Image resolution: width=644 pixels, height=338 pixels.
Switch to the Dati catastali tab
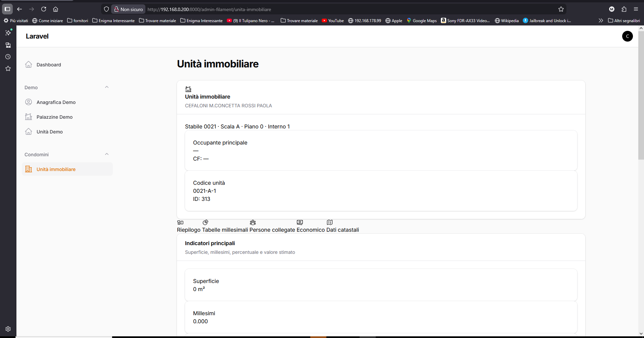(x=342, y=230)
